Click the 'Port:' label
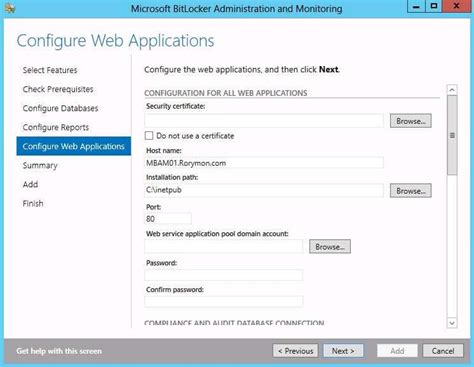Image resolution: width=474 pixels, height=367 pixels. pyautogui.click(x=153, y=207)
